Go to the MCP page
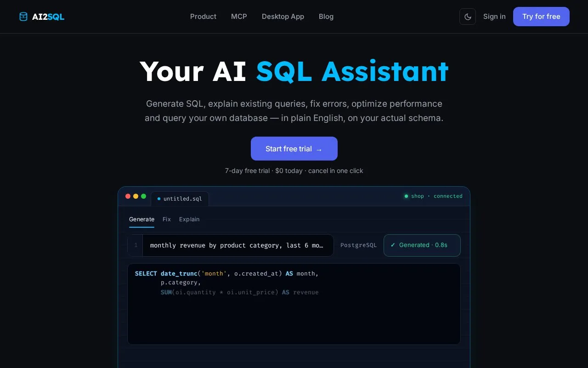Image resolution: width=588 pixels, height=368 pixels. pyautogui.click(x=239, y=17)
